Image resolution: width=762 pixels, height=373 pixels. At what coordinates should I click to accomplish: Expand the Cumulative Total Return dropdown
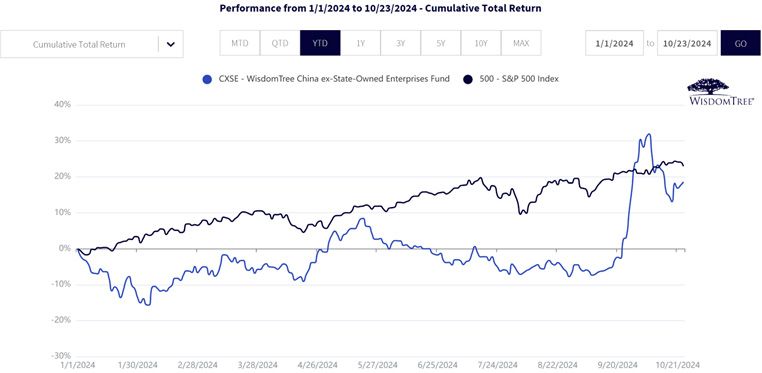[x=92, y=44]
